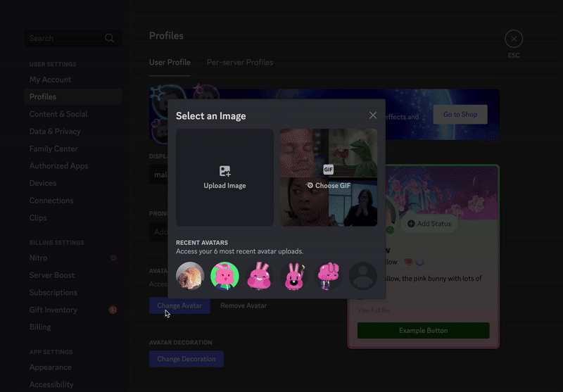Viewport: 563px width, 392px height.
Task: Click the Change Decoration button
Action: pyautogui.click(x=186, y=360)
